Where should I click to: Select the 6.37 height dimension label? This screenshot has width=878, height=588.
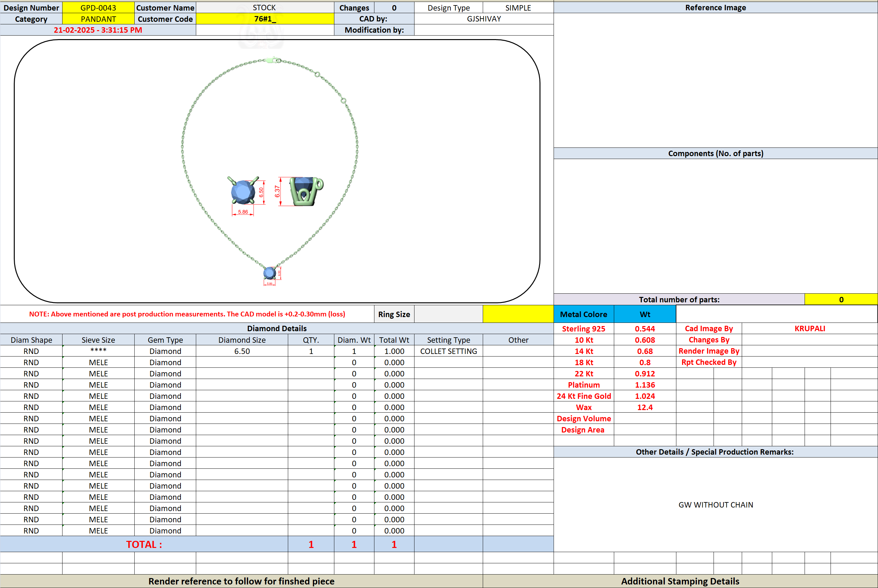[277, 191]
